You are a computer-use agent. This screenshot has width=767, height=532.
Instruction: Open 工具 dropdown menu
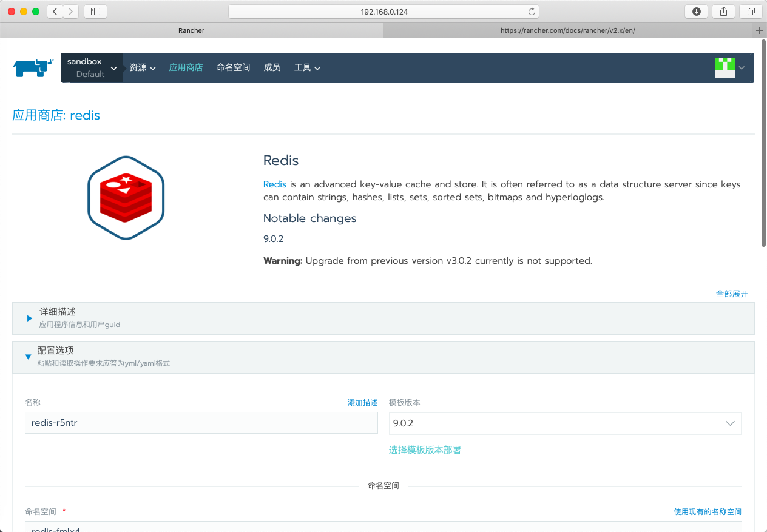(x=307, y=68)
